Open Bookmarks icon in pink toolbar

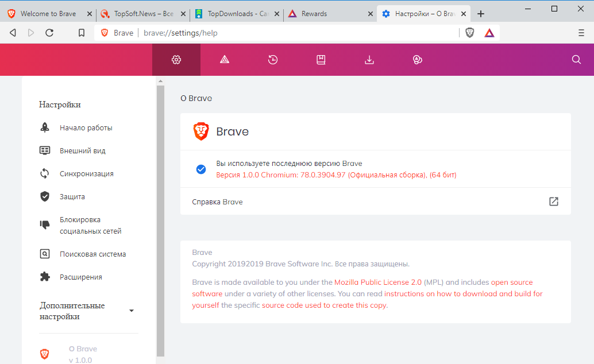coord(321,60)
